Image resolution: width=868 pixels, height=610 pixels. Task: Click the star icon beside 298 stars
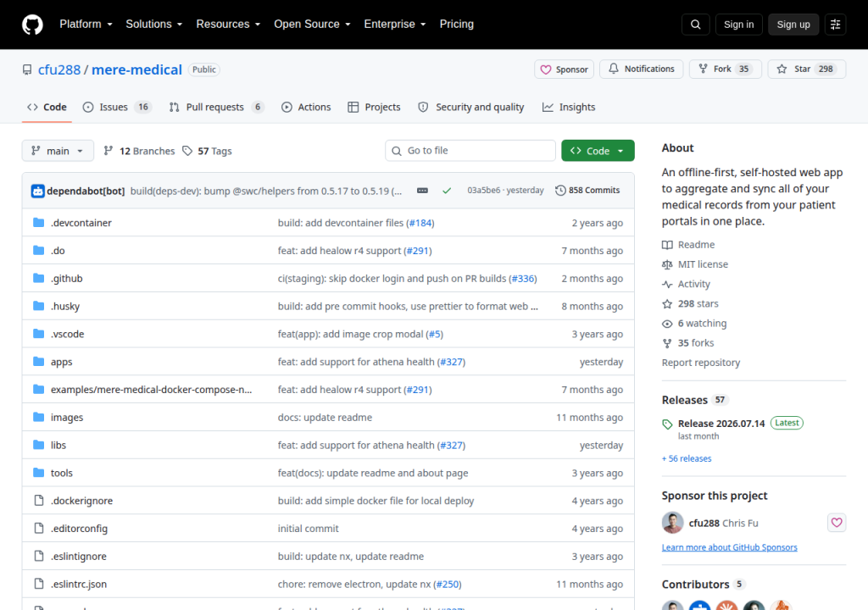point(667,304)
